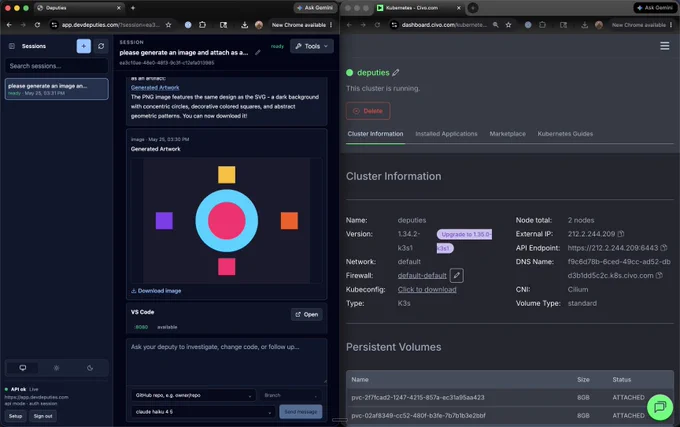Open the default-default firewall link
Image resolution: width=680 pixels, height=427 pixels.
point(422,276)
